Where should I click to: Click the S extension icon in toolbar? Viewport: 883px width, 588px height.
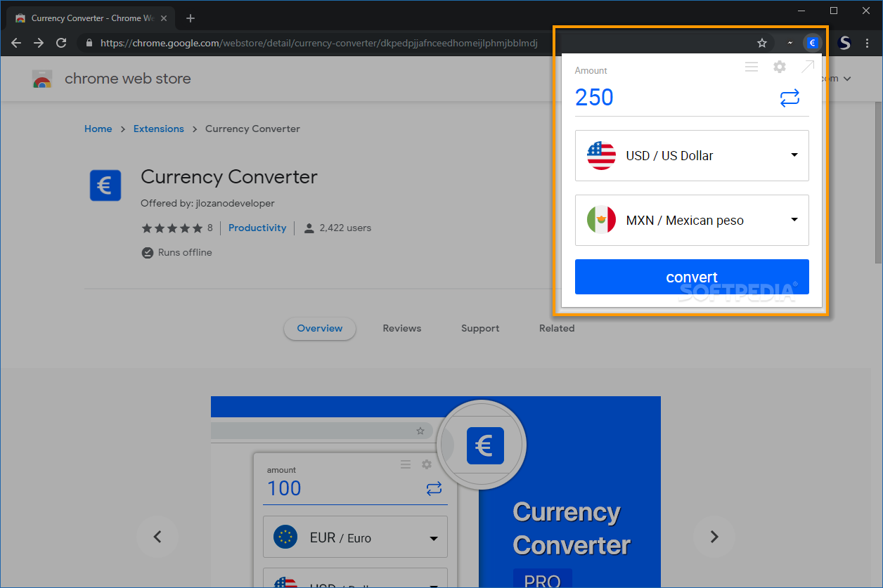845,43
